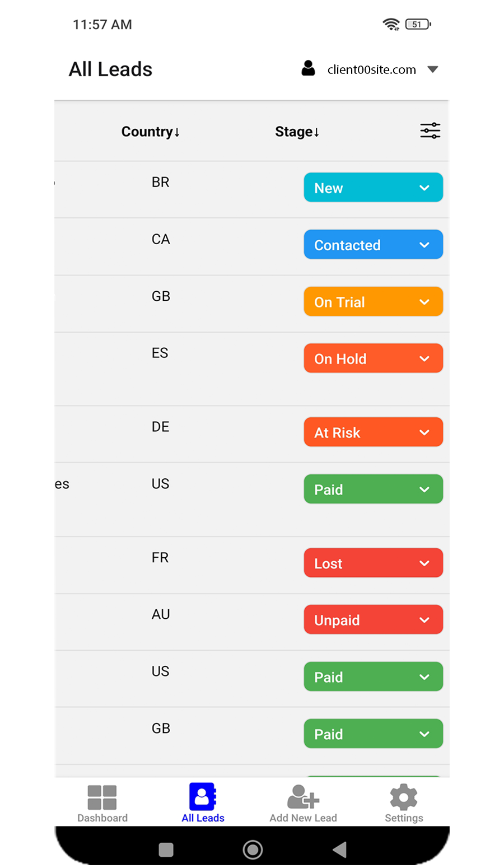Open the New stage dropdown for BR
Viewport: 504px width, 868px height.
(373, 188)
